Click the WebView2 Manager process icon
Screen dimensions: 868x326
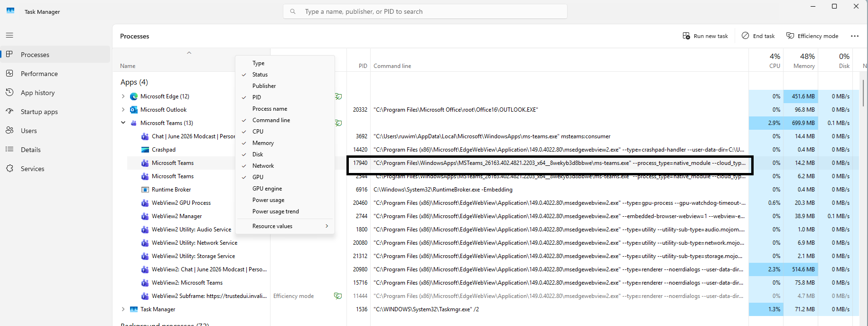point(145,216)
